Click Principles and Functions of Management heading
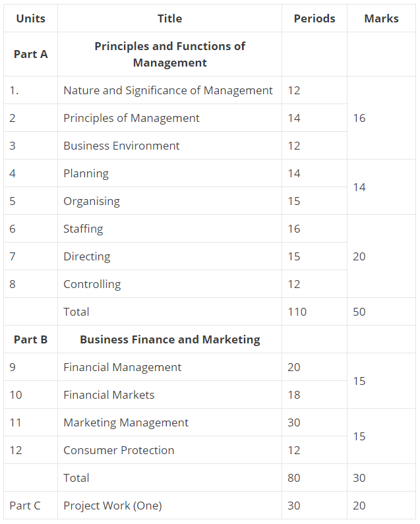The width and height of the screenshot is (420, 524). click(x=169, y=54)
